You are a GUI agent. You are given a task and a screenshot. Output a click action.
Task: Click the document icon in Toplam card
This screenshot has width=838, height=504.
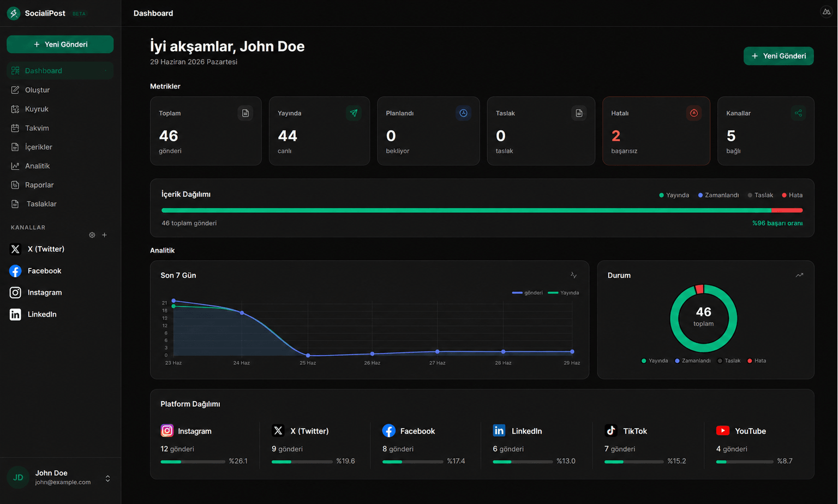pos(246,113)
